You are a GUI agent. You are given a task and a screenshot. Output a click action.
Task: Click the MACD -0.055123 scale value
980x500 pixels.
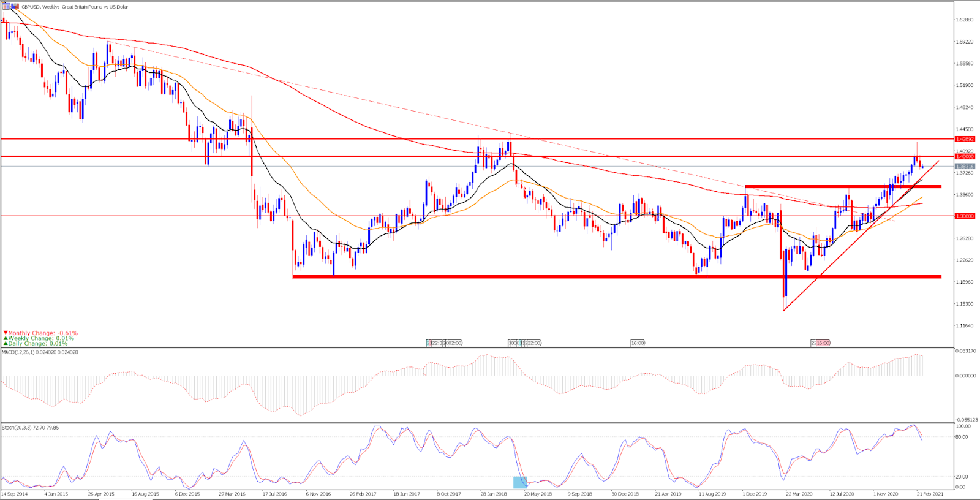click(x=967, y=420)
